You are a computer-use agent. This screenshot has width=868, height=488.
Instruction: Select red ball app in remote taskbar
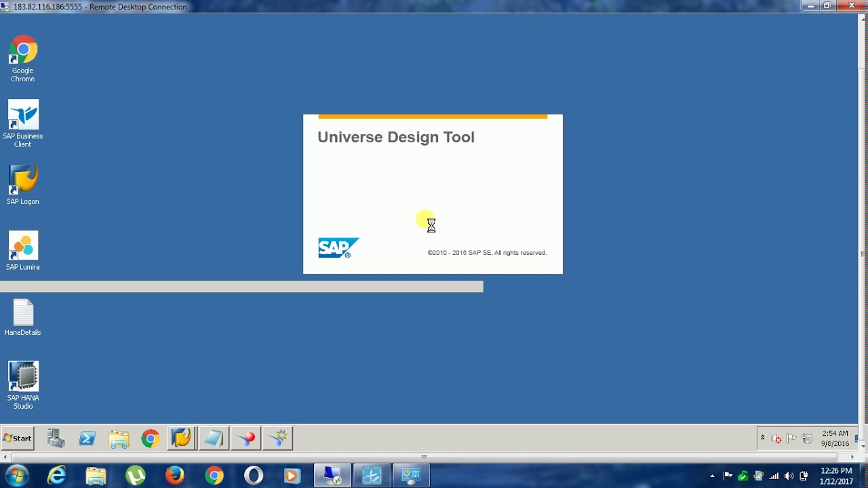(x=245, y=439)
